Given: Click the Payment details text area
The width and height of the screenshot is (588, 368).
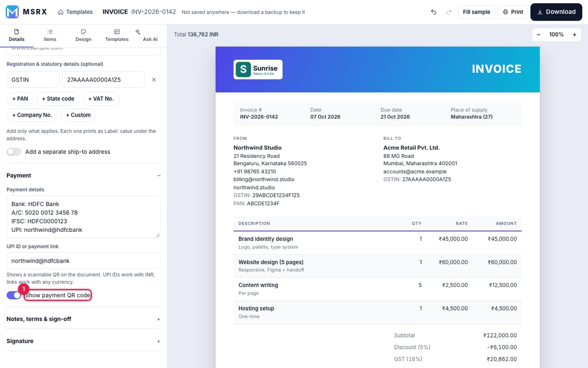Looking at the screenshot, I should click(84, 217).
